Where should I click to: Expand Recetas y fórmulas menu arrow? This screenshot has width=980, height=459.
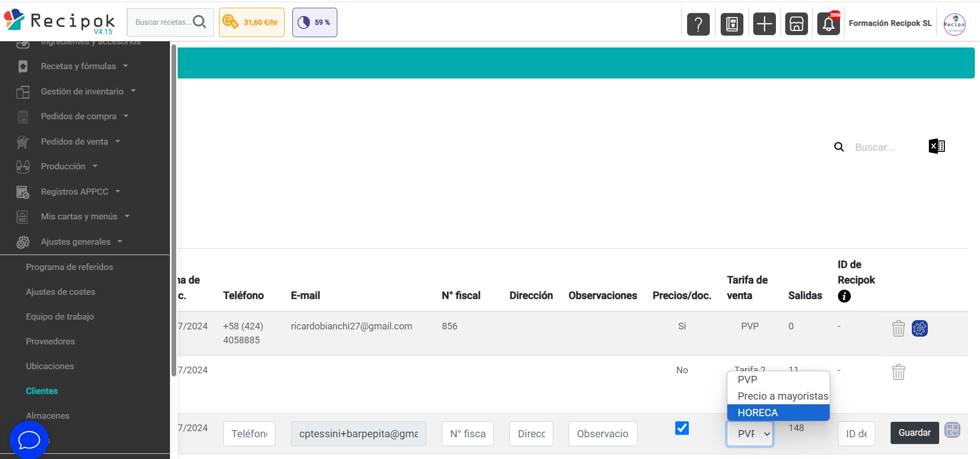[x=126, y=66]
